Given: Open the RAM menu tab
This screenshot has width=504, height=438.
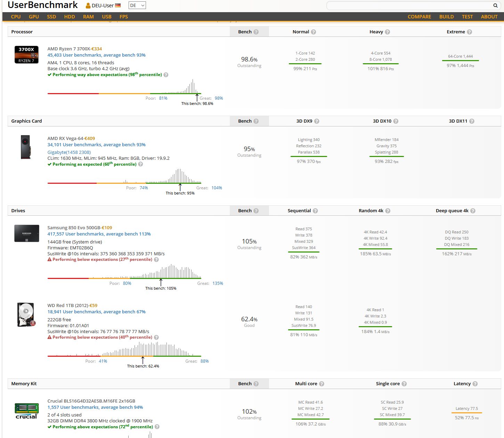Looking at the screenshot, I should (x=88, y=17).
